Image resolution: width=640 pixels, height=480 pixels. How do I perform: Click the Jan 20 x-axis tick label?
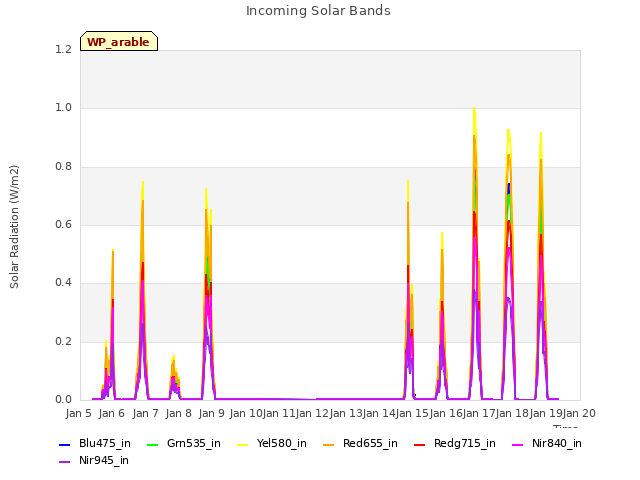[x=579, y=413]
